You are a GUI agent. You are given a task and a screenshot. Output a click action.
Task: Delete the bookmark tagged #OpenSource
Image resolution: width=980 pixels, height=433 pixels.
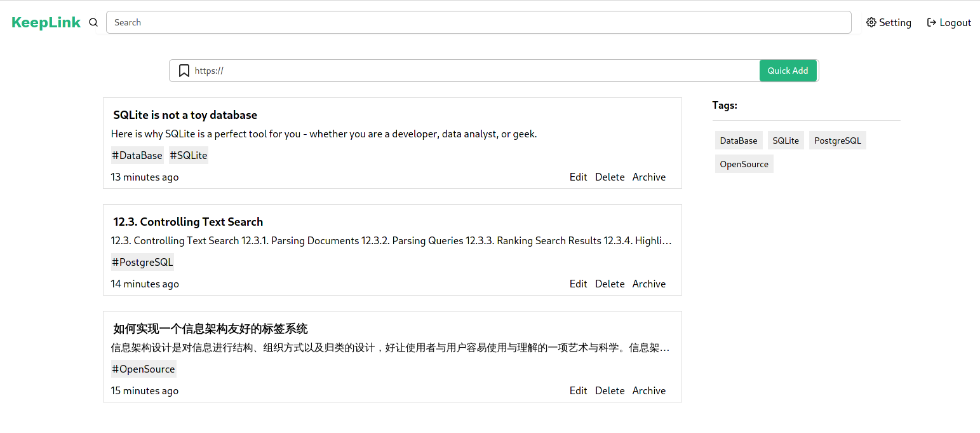coord(610,390)
